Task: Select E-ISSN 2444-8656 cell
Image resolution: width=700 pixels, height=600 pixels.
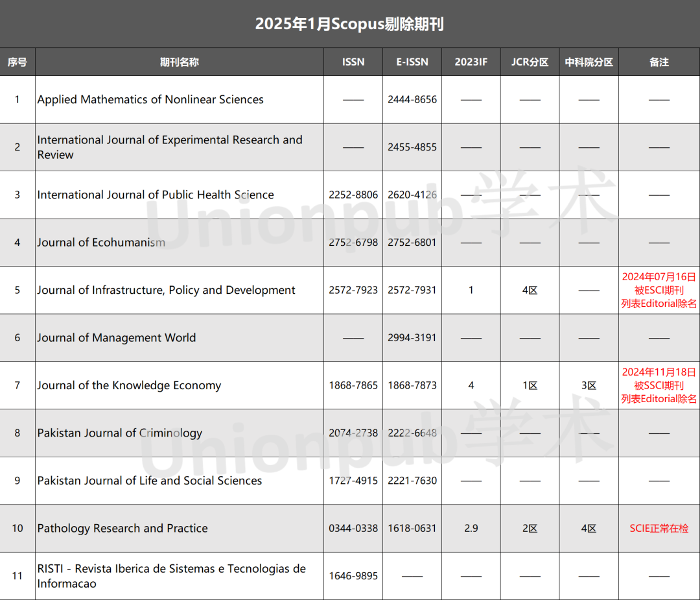Action: tap(412, 100)
